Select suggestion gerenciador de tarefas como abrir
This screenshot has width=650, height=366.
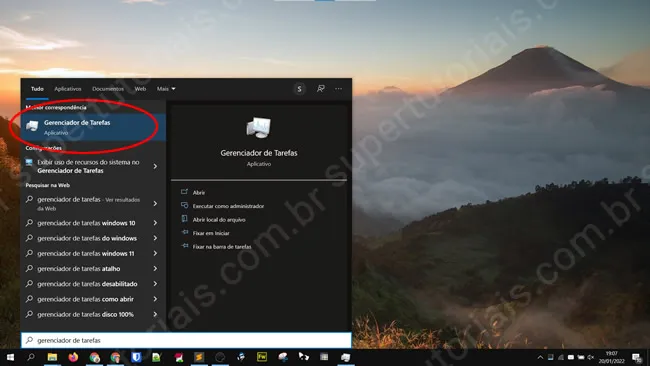85,299
